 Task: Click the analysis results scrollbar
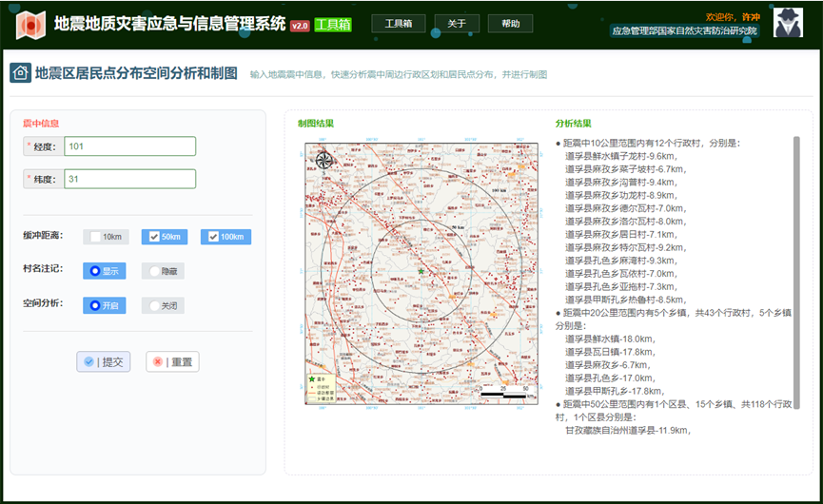click(796, 272)
